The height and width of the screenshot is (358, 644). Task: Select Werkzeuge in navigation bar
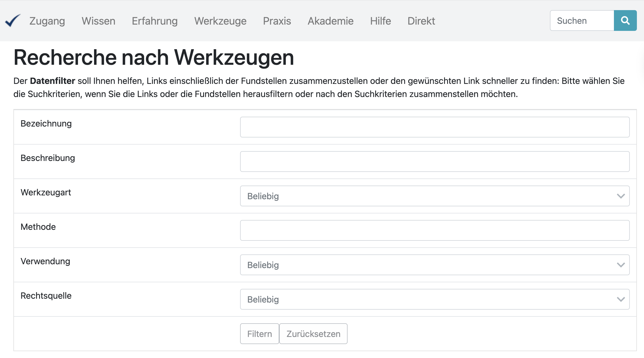(220, 21)
